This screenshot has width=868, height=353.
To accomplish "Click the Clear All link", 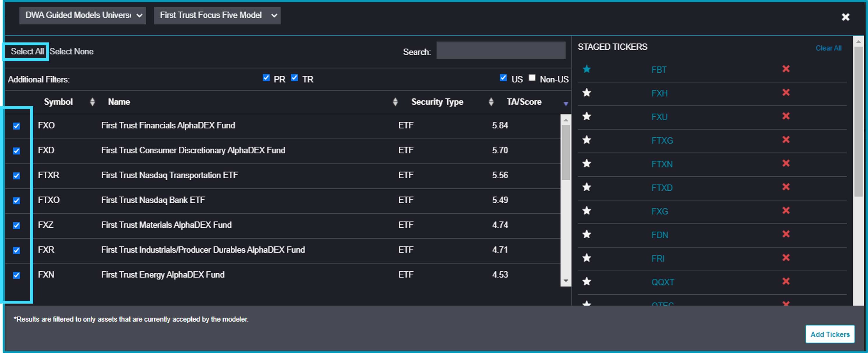I will point(828,48).
